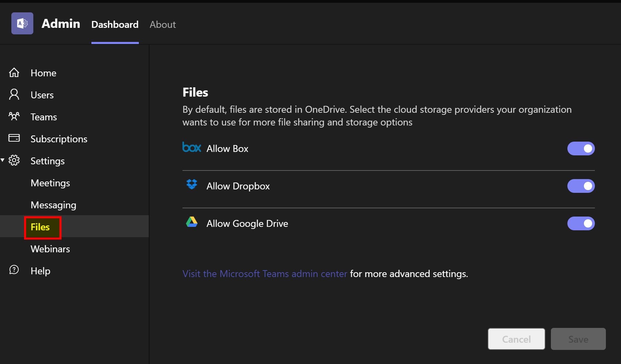
Task: Click the Google Drive logo icon
Action: pos(192,222)
